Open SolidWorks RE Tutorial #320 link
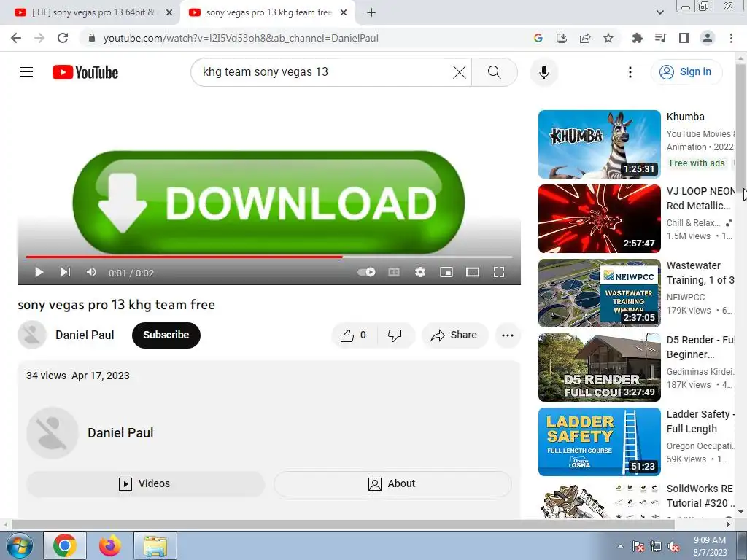Image resolution: width=747 pixels, height=560 pixels. (x=700, y=496)
